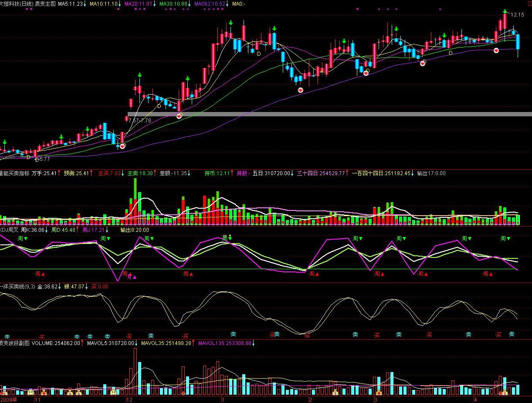Click the red plus marker on the gray band

179,116
